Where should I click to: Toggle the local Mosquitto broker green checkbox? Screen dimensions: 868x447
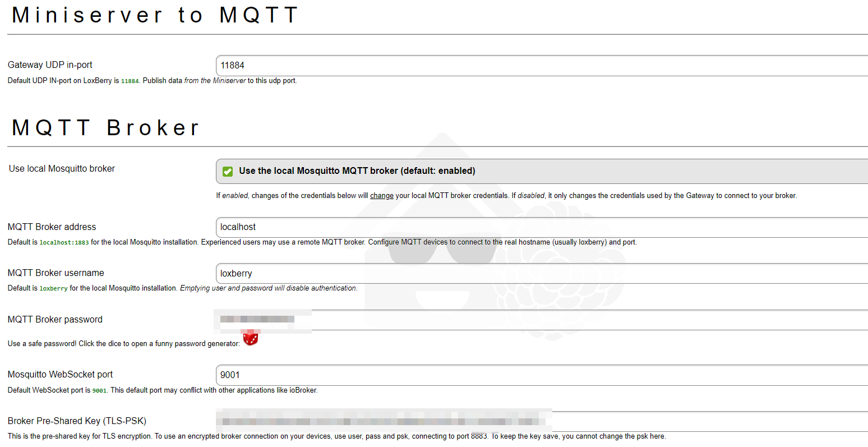(228, 171)
